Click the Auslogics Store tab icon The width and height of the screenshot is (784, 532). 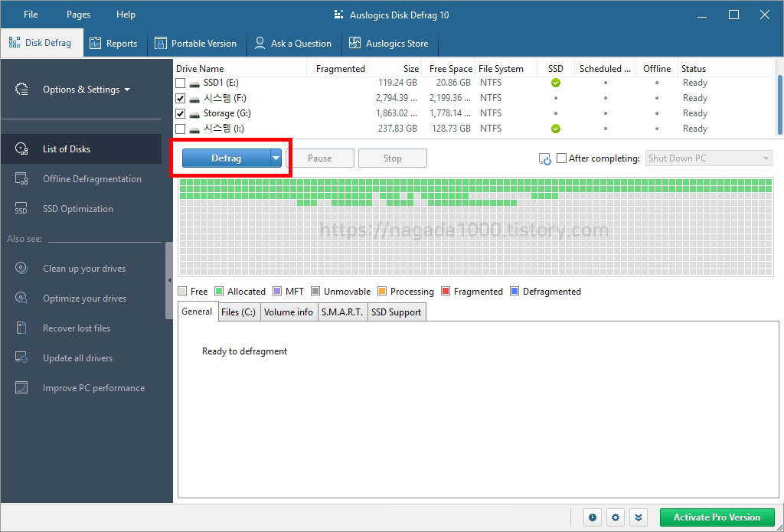(x=354, y=44)
